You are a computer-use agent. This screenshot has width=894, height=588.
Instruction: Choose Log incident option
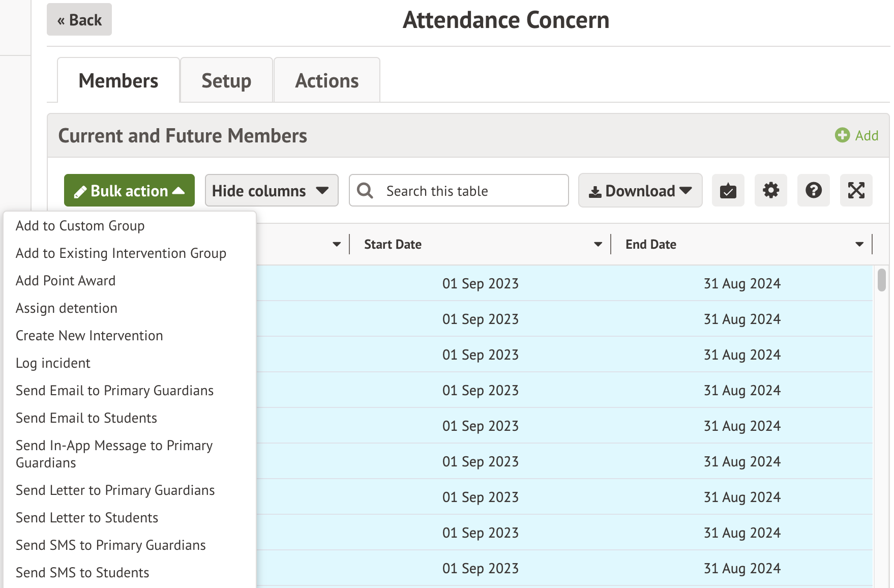pyautogui.click(x=53, y=363)
